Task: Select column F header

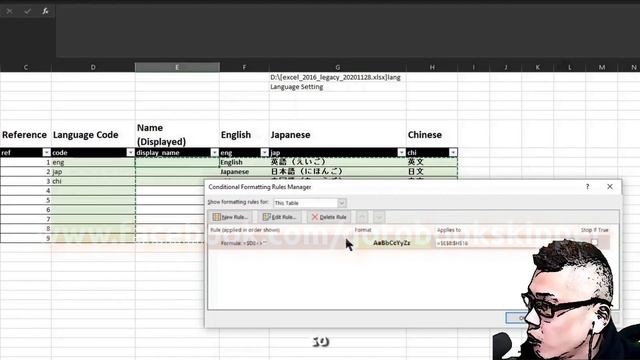Action: pyautogui.click(x=244, y=67)
